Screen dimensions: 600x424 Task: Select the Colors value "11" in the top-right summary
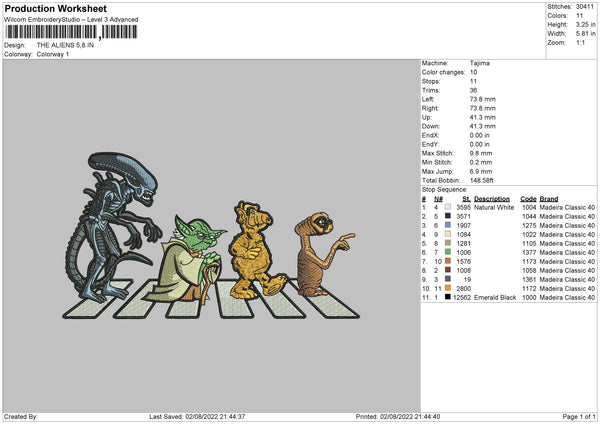(580, 16)
